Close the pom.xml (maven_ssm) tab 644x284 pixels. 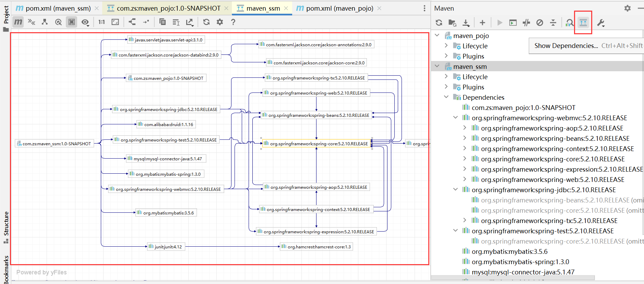97,8
